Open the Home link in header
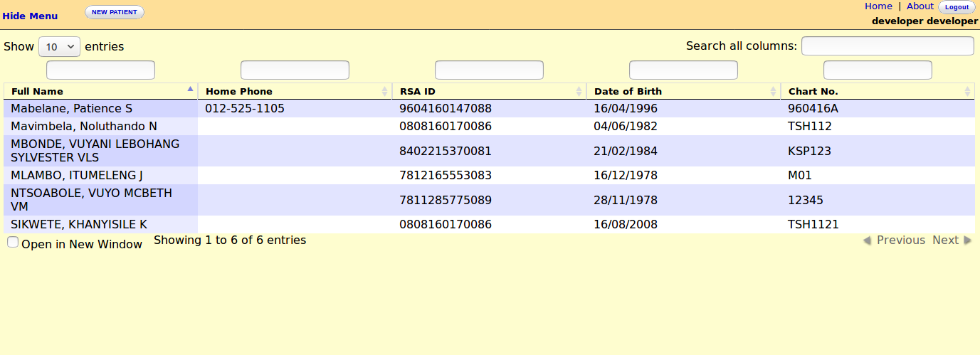 878,6
